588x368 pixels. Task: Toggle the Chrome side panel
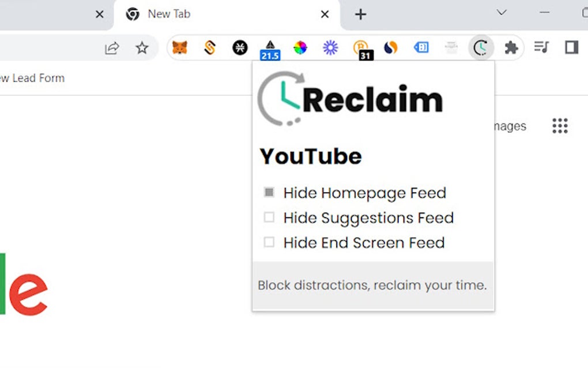(x=571, y=47)
